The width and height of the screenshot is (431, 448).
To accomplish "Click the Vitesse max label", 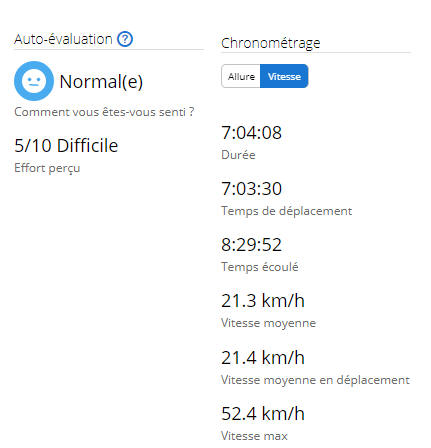I will [254, 436].
